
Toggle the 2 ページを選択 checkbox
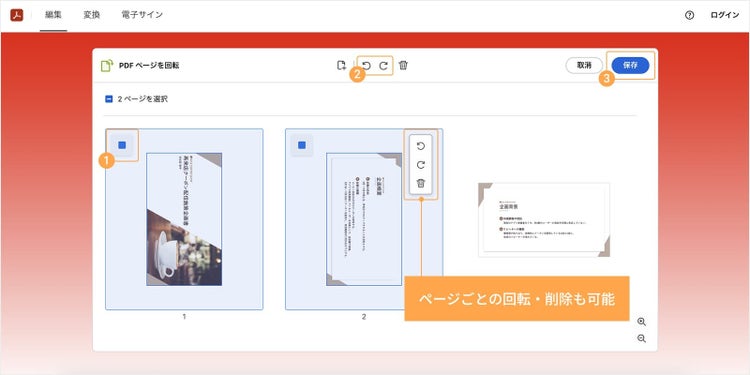(109, 99)
